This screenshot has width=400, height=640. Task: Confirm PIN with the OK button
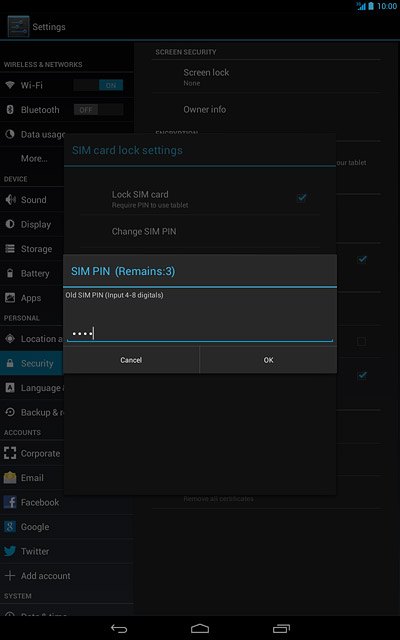(x=268, y=360)
